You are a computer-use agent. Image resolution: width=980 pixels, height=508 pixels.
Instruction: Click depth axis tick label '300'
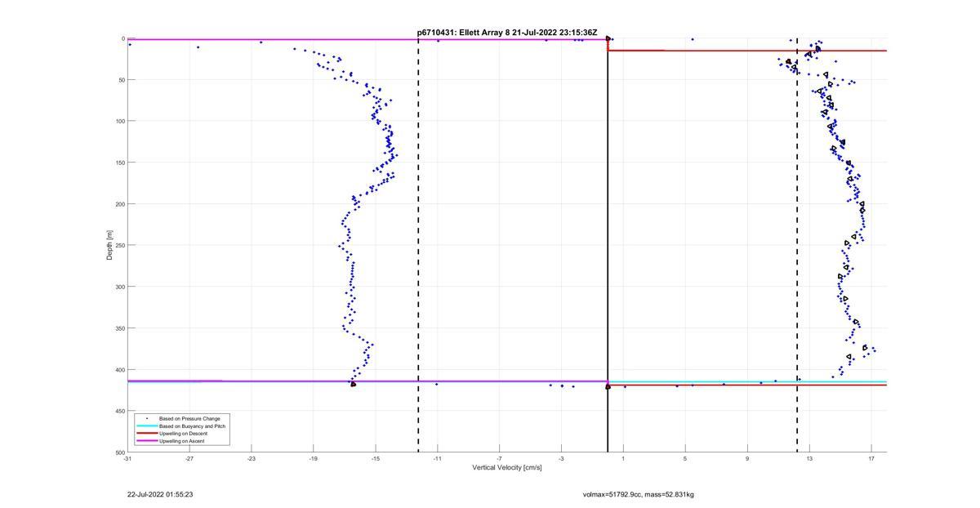[x=119, y=287]
